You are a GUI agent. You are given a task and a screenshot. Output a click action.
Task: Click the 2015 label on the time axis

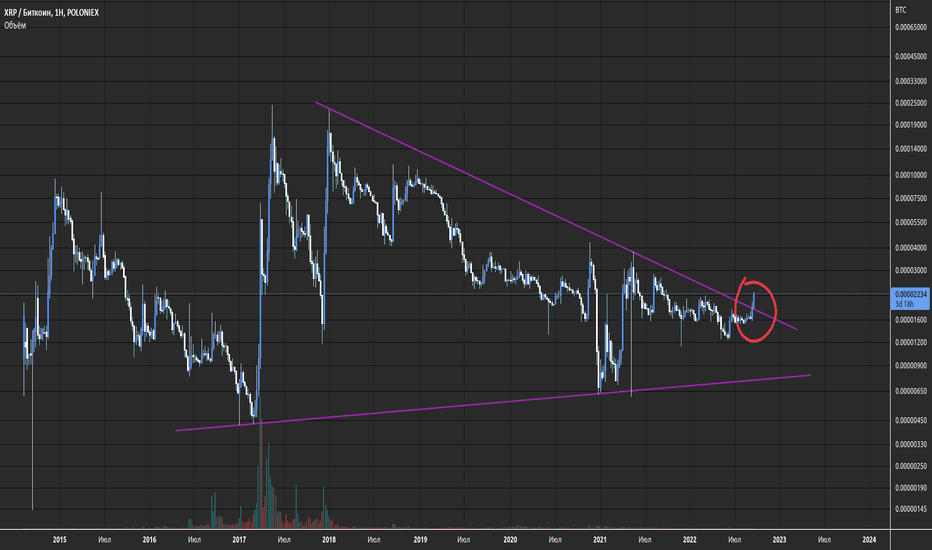pos(59,540)
